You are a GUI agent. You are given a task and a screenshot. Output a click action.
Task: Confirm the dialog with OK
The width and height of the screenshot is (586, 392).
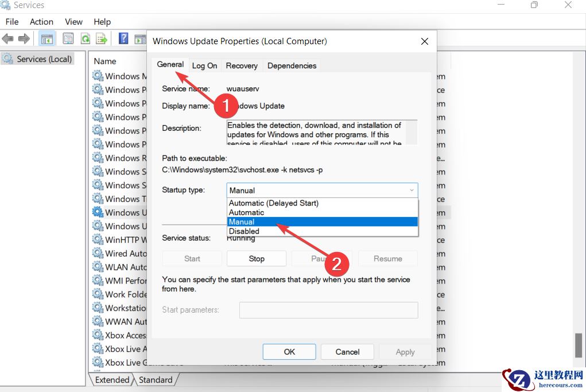(289, 352)
